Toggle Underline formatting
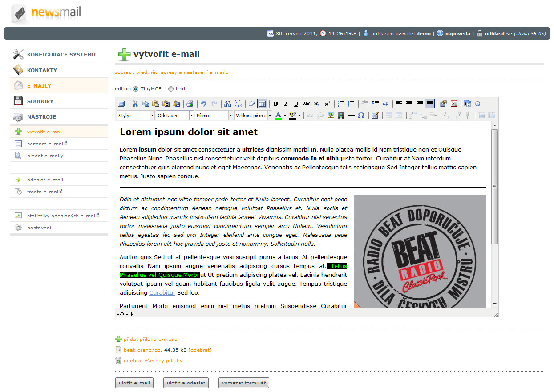 296,104
